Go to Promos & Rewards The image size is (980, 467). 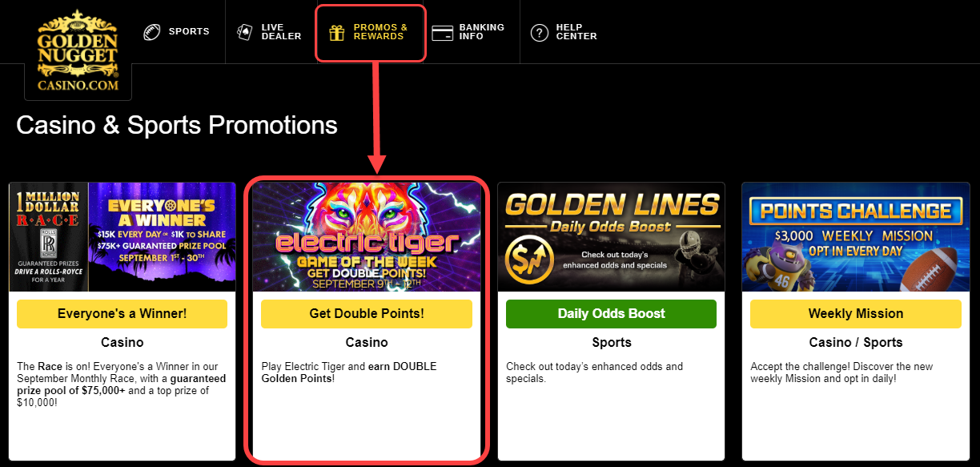click(380, 32)
